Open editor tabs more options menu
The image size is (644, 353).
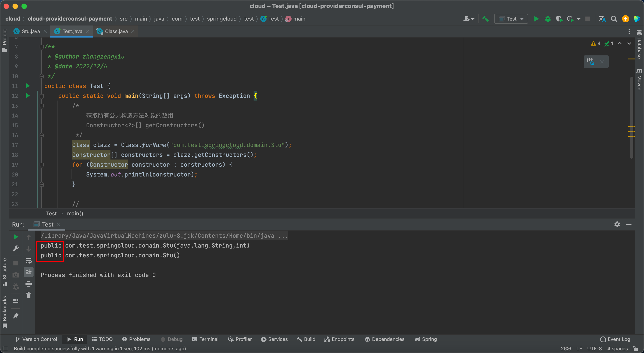629,31
